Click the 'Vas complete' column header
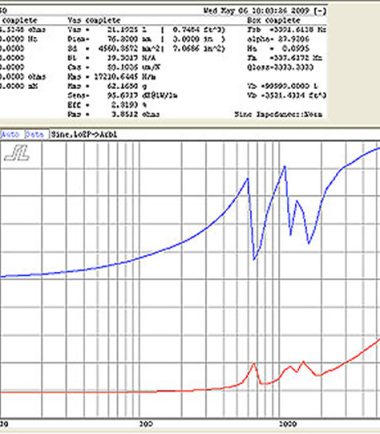Viewport: 380px width, 434px height. [x=94, y=20]
